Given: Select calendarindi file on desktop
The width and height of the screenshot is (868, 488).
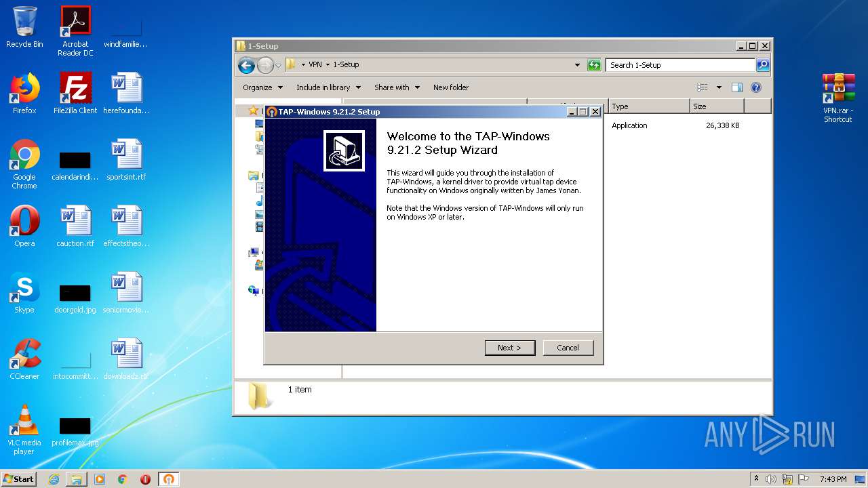Looking at the screenshot, I should pos(75,165).
